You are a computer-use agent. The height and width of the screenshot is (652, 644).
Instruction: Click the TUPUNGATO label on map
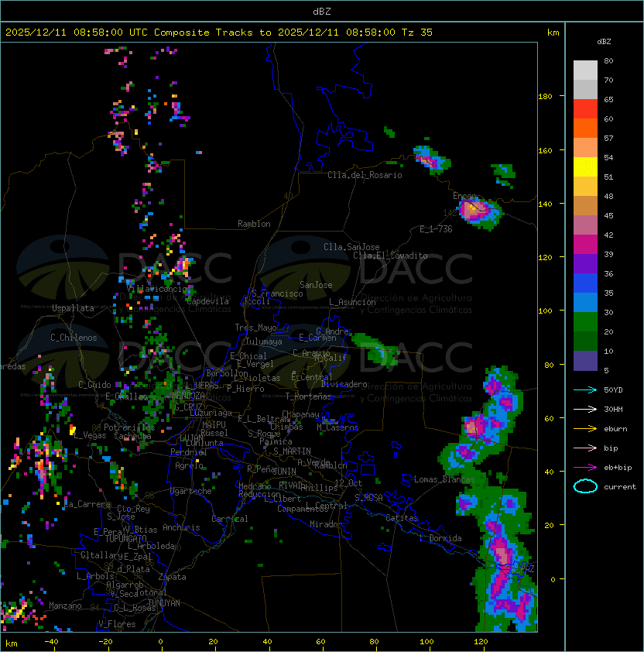coord(125,538)
